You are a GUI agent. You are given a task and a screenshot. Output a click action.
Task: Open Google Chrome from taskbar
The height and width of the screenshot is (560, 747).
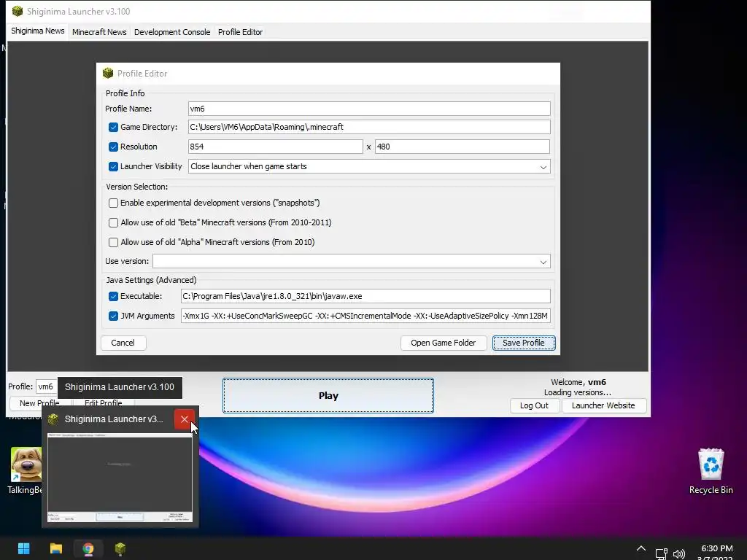88,548
